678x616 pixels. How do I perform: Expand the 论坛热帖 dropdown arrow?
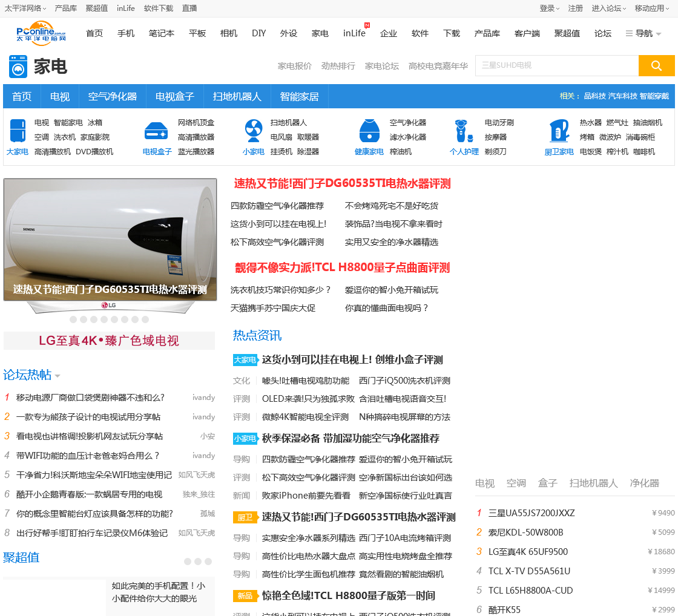tap(58, 376)
